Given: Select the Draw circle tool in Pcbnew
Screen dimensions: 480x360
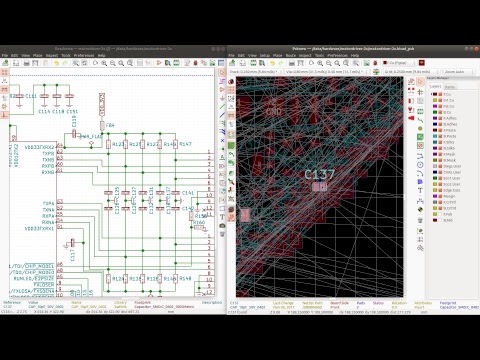Looking at the screenshot, I should coord(420,165).
